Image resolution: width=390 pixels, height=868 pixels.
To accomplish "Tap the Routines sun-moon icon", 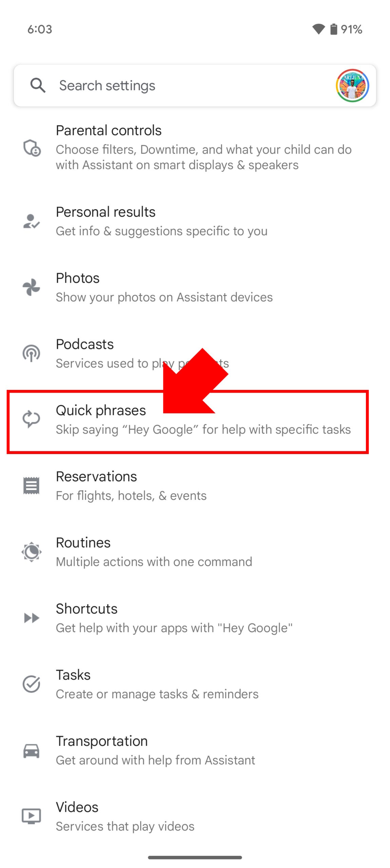I will (x=32, y=552).
